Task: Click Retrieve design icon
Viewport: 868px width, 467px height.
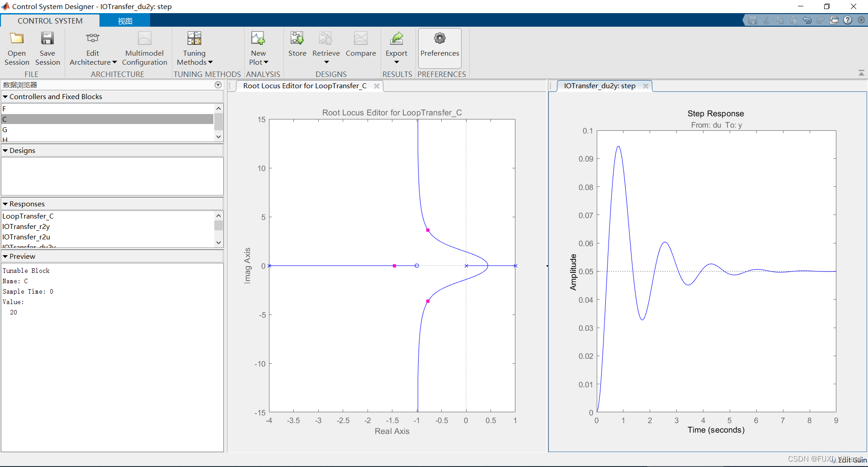Action: coord(325,38)
